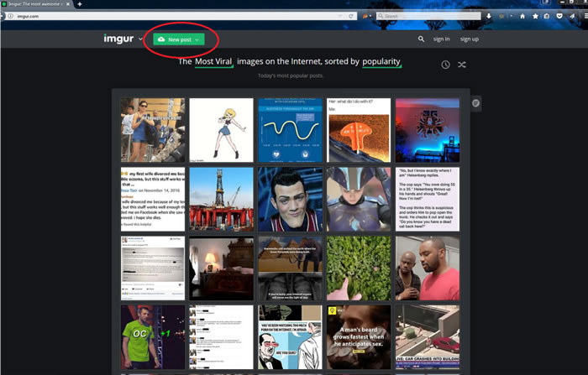588x375 pixels.
Task: Go to the imgur logo homepage
Action: click(x=118, y=39)
